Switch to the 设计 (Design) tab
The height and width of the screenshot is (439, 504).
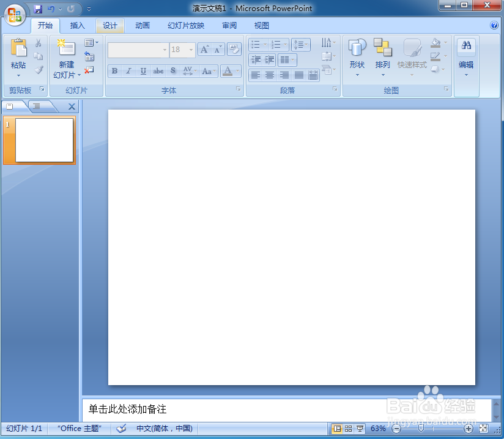[110, 26]
